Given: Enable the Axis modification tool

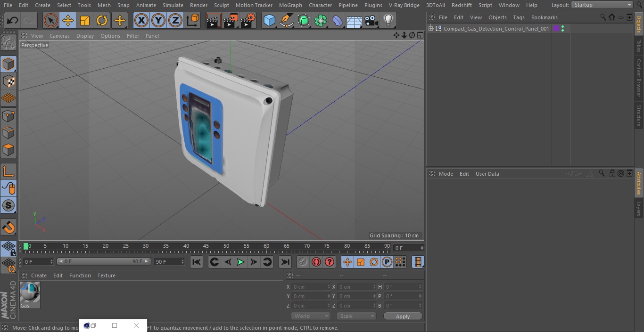Looking at the screenshot, I should pos(8,171).
